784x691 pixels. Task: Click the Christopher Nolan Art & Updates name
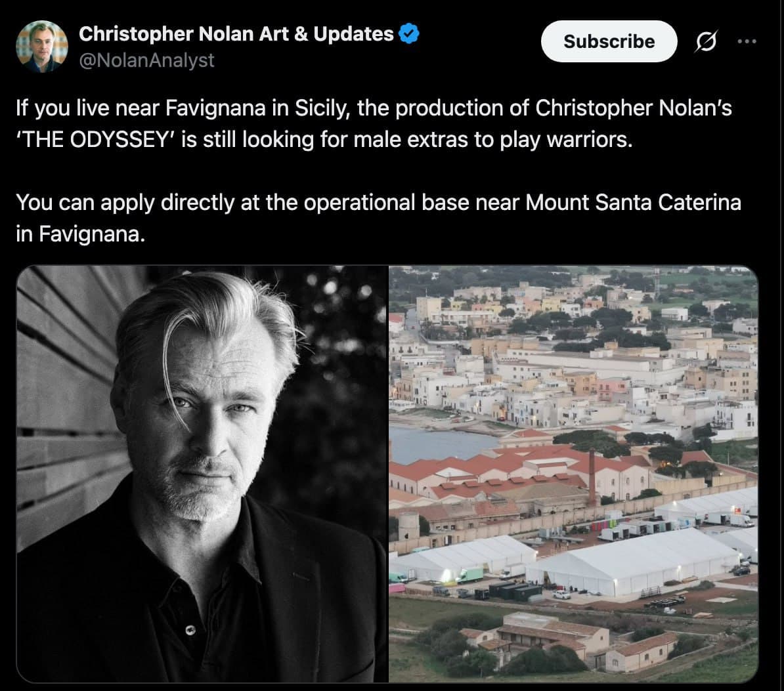[236, 34]
